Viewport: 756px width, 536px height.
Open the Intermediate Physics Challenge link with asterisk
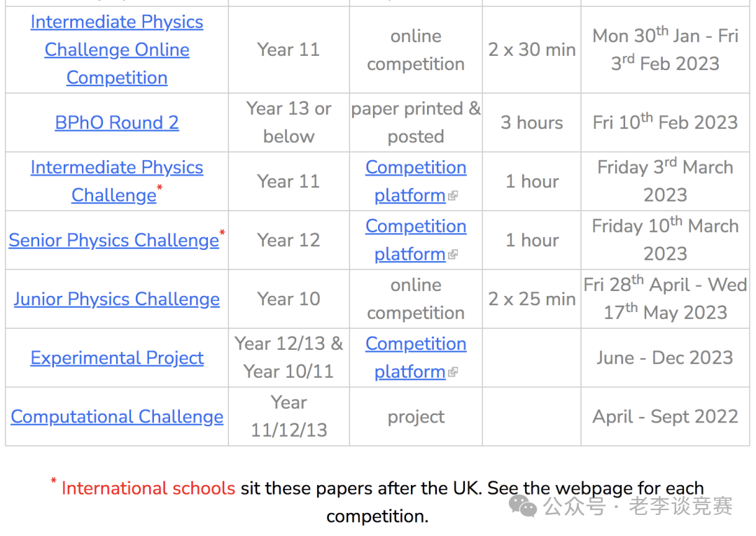pyautogui.click(x=117, y=181)
